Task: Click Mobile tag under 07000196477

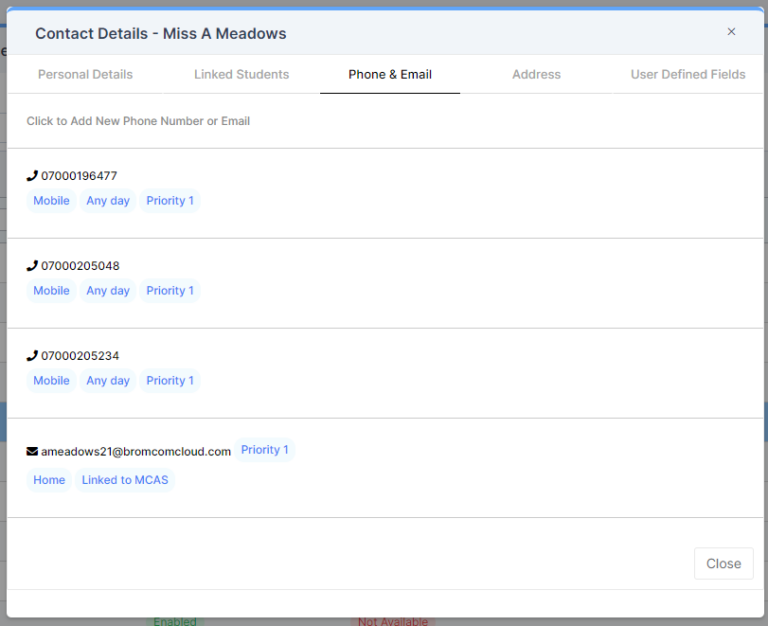Action: 51,201
